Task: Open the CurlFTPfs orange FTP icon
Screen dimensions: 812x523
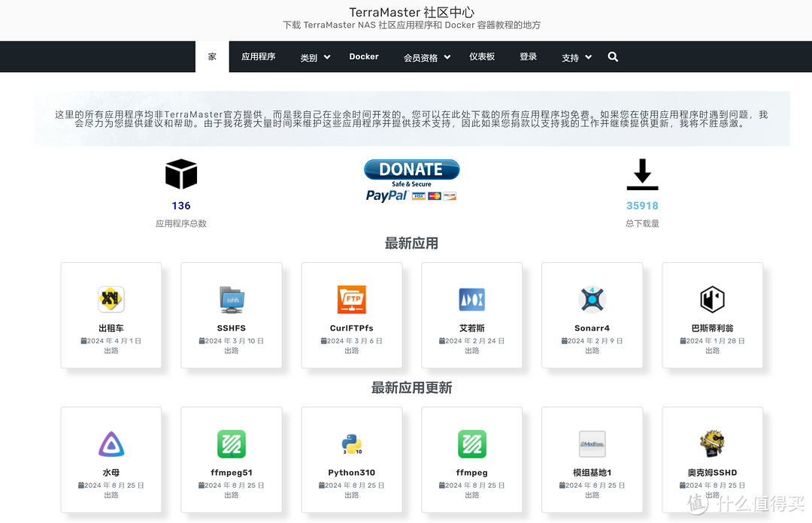Action: point(351,298)
